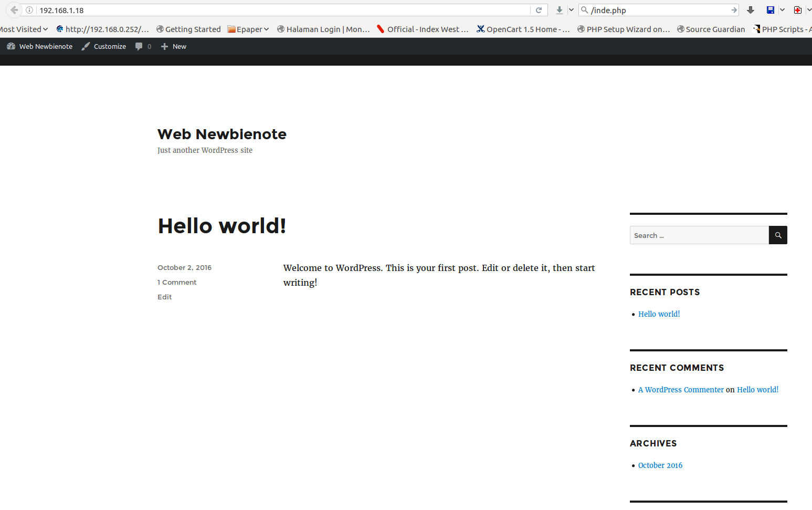Open the Hello world! post title
This screenshot has width=812, height=510.
pyautogui.click(x=222, y=226)
